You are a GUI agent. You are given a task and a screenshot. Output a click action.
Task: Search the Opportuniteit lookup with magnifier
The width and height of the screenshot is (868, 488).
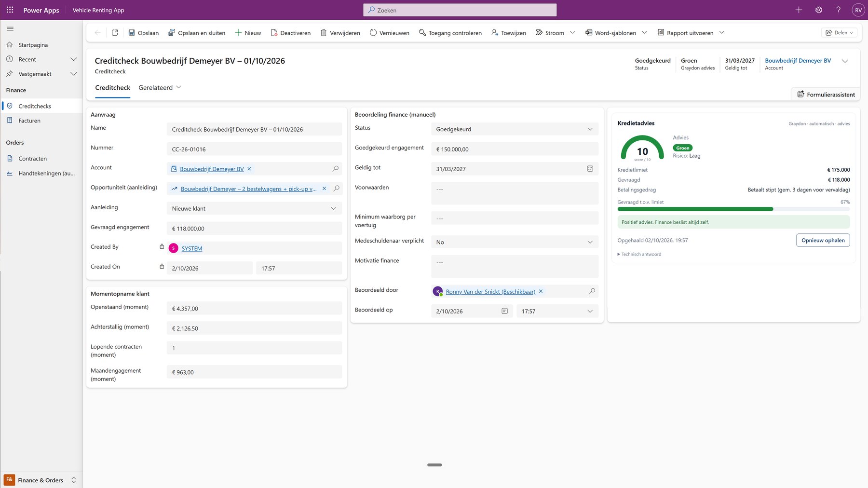pos(337,189)
